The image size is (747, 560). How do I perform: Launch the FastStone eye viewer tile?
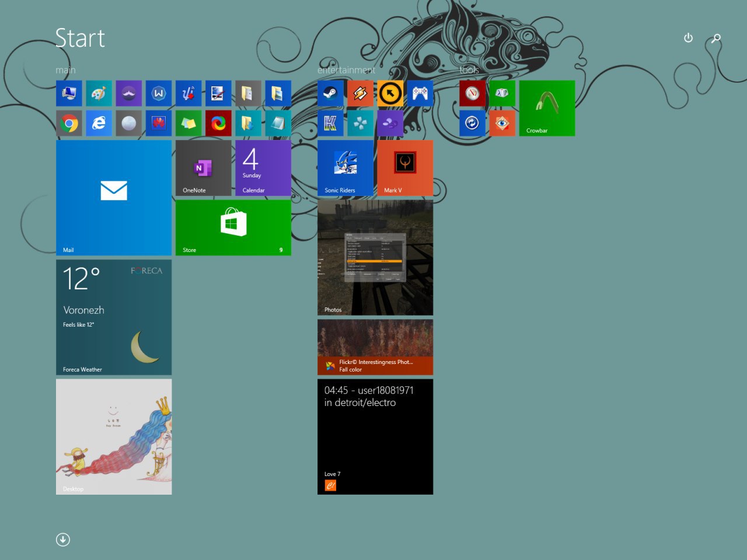click(x=502, y=123)
